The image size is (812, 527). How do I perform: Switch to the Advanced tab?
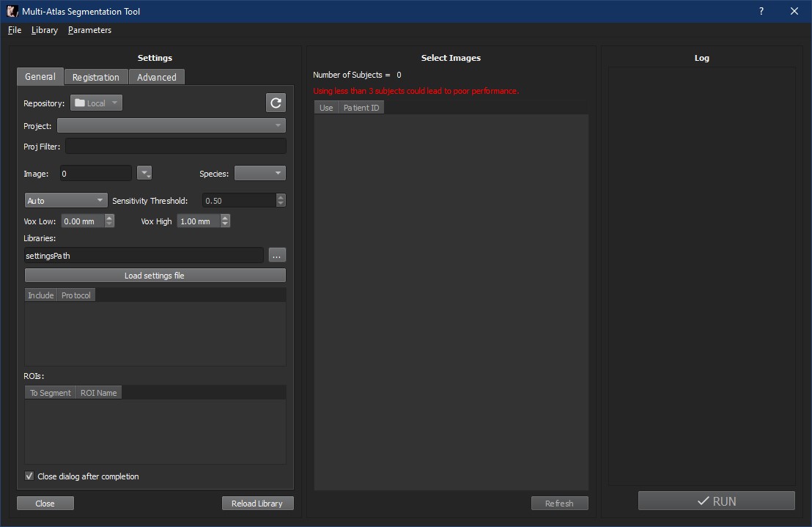pos(156,77)
